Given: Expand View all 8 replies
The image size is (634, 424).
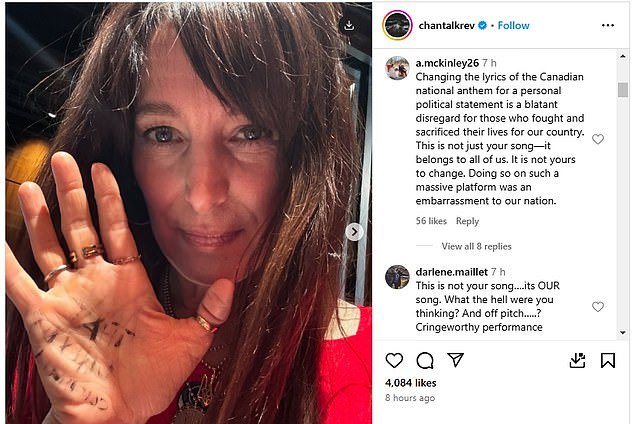Looking at the screenshot, I should coord(476,246).
